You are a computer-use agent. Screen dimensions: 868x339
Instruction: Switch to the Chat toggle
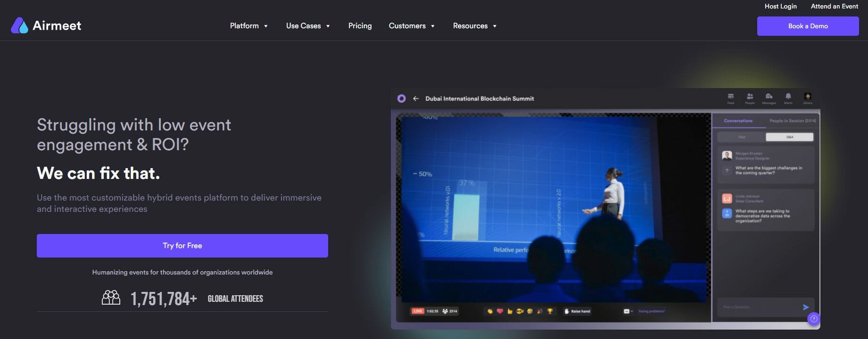742,137
